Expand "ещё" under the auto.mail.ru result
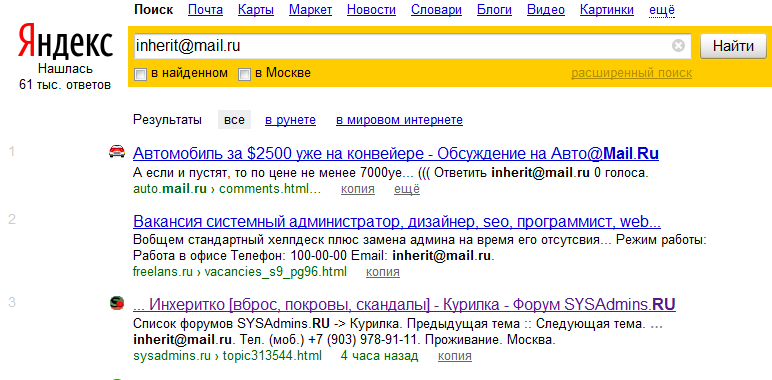Screen dimensions: 772x380 [x=407, y=190]
